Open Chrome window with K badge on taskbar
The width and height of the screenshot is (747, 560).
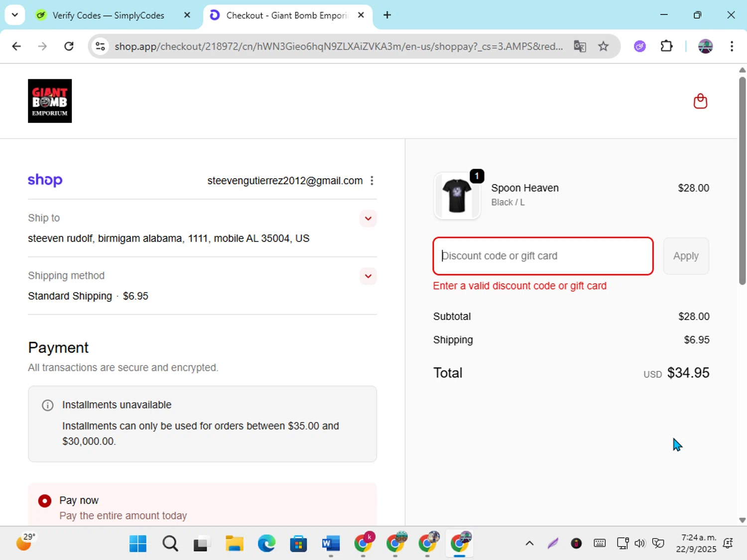pyautogui.click(x=364, y=543)
